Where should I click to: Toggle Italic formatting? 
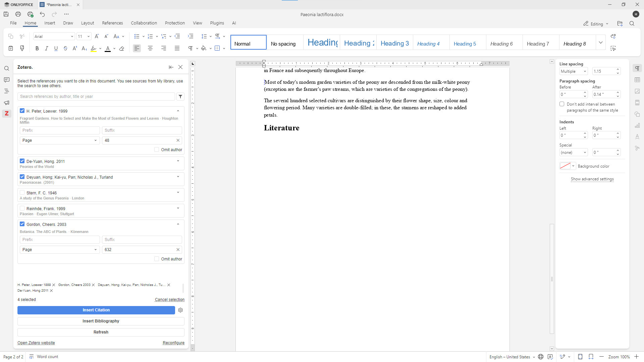point(47,49)
